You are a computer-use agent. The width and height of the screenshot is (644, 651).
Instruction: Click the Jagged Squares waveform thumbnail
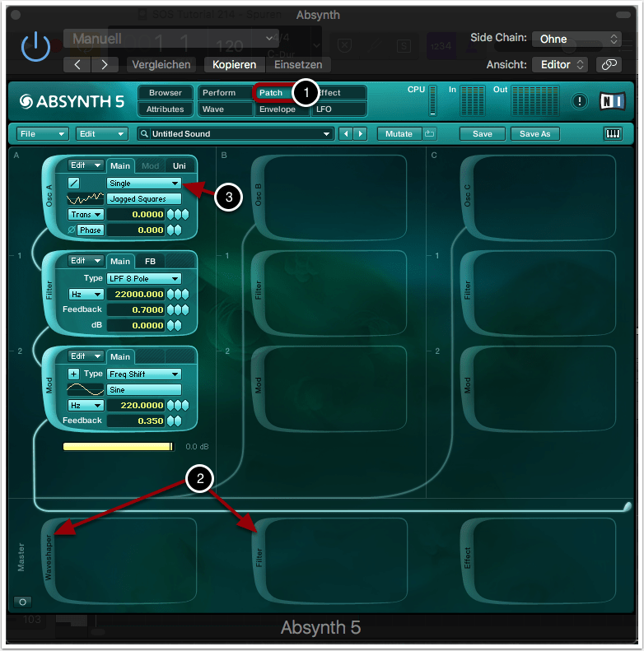pos(85,199)
